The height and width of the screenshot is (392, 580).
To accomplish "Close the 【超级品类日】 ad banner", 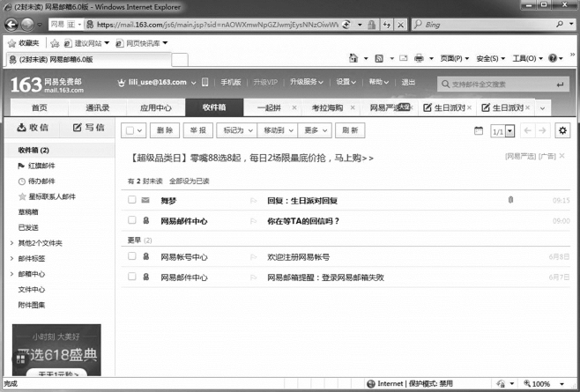I will point(561,156).
